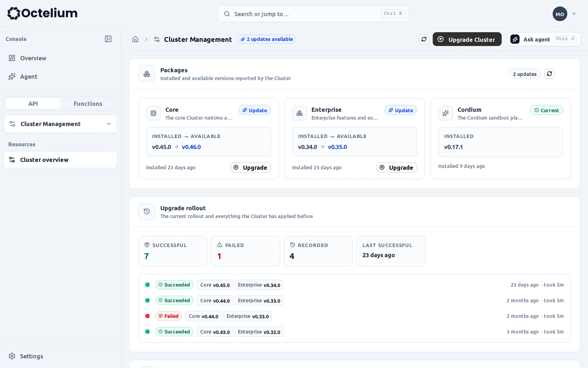The width and height of the screenshot is (588, 368).
Task: Select the Failed rollout status badge
Action: coord(169,316)
